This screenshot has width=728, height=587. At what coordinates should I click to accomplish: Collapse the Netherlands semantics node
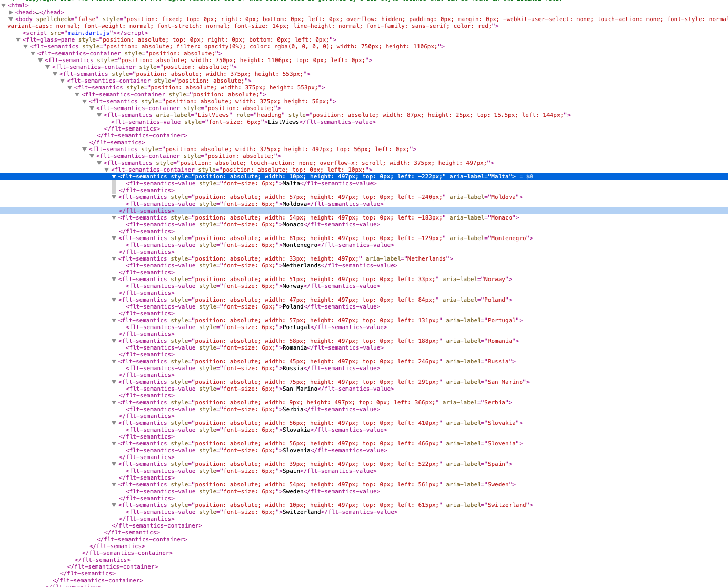click(x=114, y=258)
